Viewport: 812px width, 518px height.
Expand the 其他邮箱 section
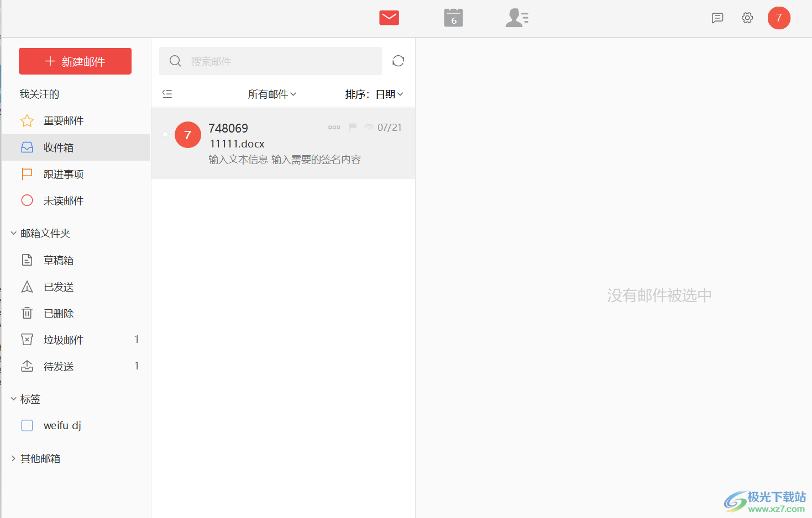pyautogui.click(x=13, y=459)
